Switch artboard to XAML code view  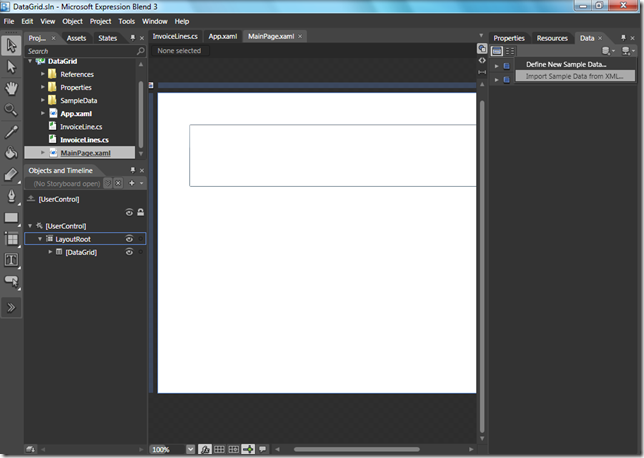pyautogui.click(x=482, y=60)
